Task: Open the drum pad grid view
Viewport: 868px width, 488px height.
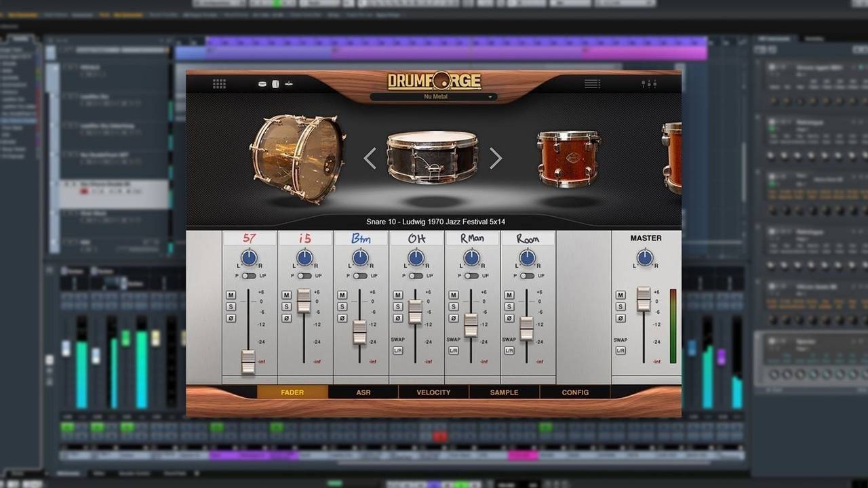Action: tap(219, 83)
